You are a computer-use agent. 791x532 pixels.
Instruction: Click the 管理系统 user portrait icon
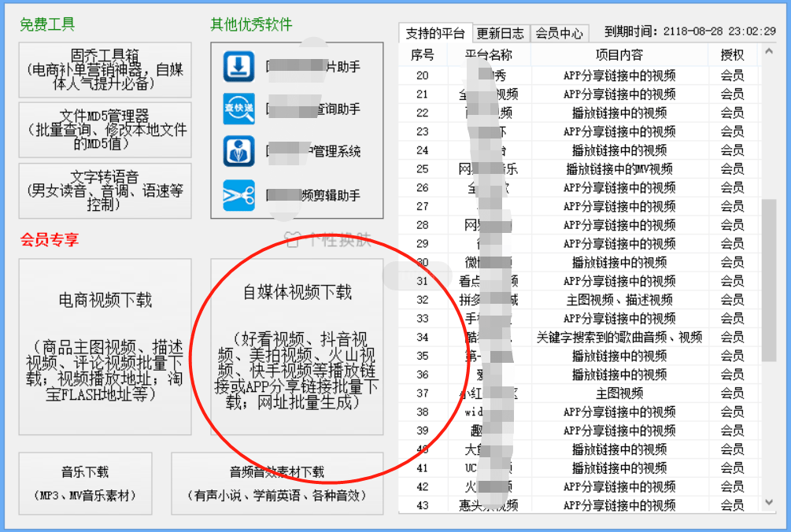238,152
